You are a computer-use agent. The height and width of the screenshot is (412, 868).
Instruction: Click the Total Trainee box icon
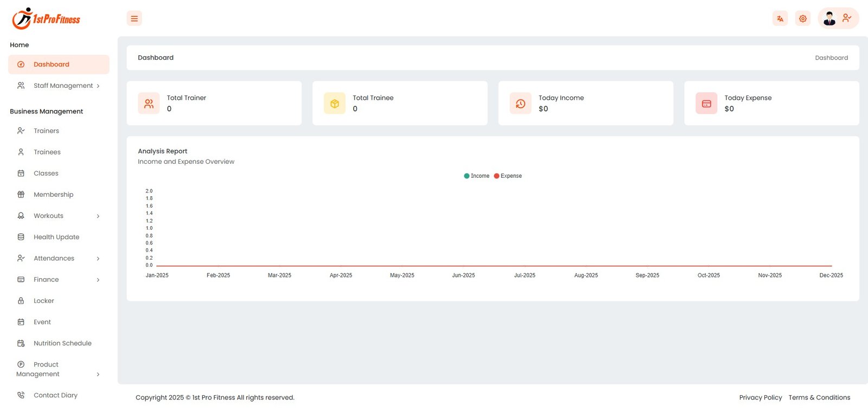(335, 104)
